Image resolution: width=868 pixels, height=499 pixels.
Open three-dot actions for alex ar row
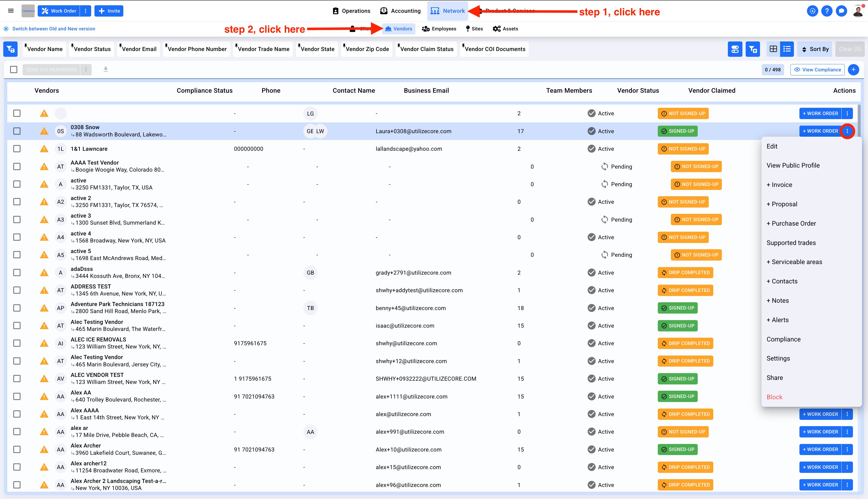847,432
